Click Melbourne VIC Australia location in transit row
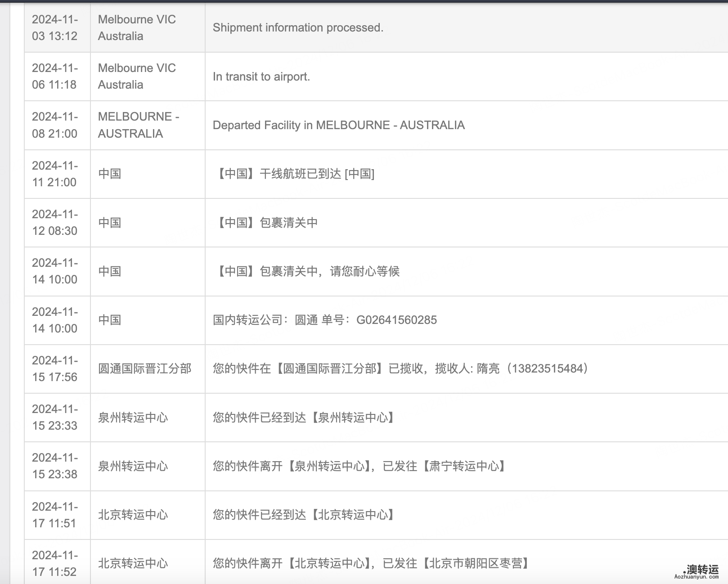Viewport: 728px width, 584px height. tap(137, 76)
